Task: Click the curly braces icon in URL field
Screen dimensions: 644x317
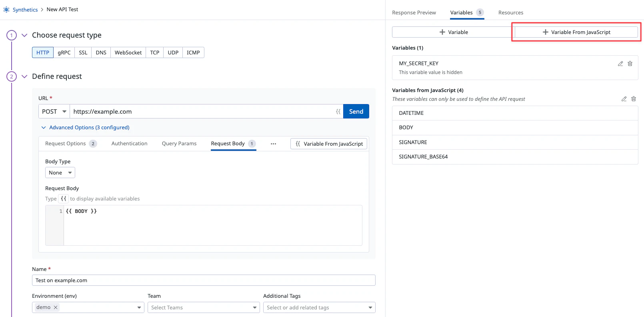Action: (x=338, y=112)
